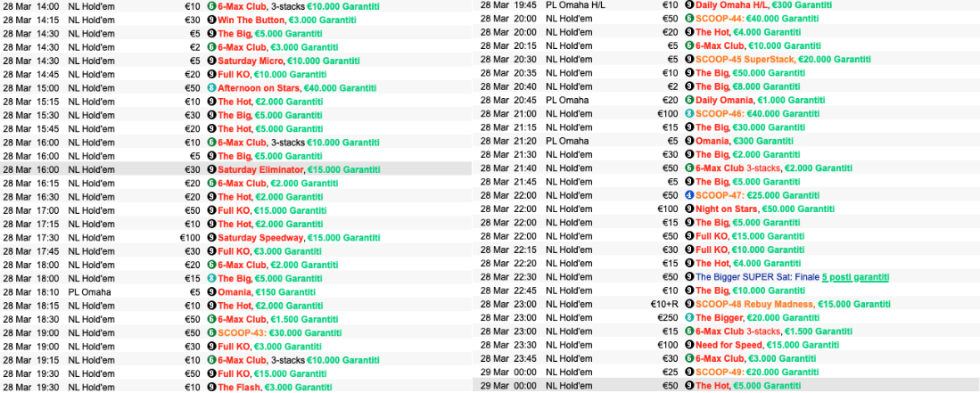Click the €100 buy-in of Saturday Speedway
Screen dimensions: 980x393
point(190,237)
